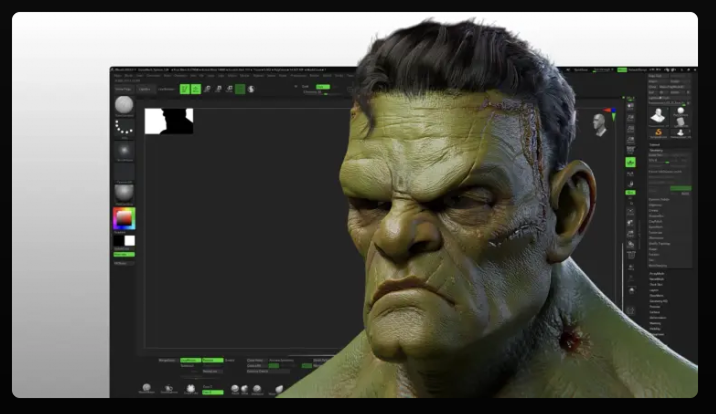Click the dark green square button beside Rotate
This screenshot has width=716, height=414.
240,89
